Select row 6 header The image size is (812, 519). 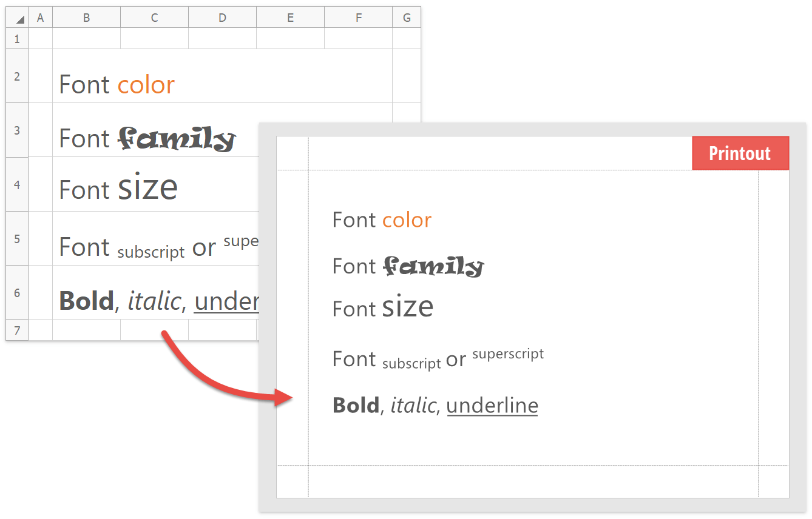17,292
